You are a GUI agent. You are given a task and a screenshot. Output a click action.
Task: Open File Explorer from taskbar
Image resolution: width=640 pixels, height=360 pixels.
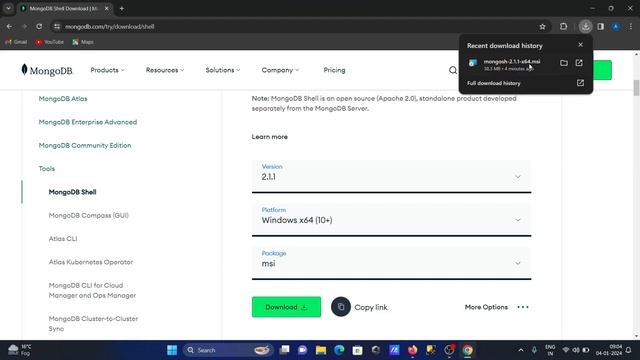coord(321,350)
